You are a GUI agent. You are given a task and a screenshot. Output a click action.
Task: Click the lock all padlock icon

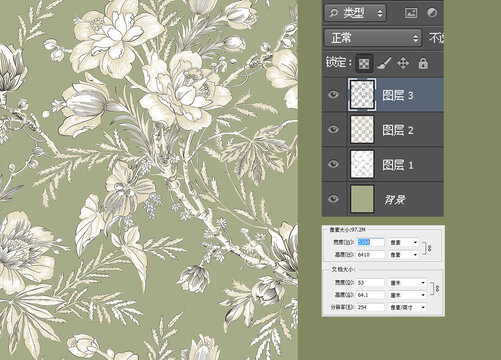tap(423, 63)
